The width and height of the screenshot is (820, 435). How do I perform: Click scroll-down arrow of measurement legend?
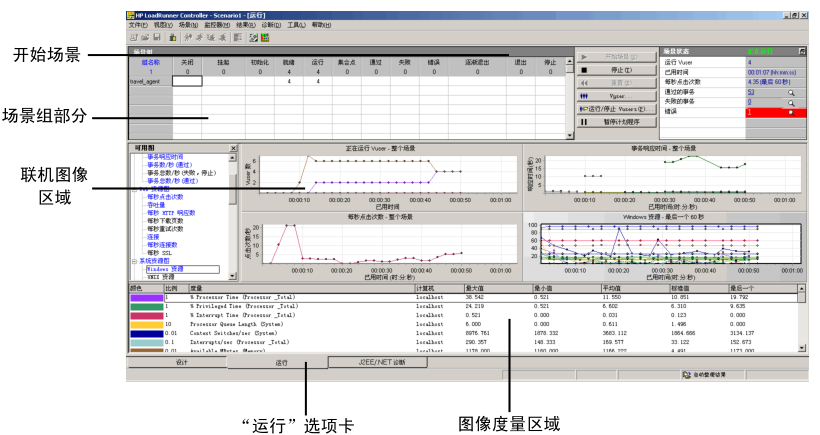802,348
